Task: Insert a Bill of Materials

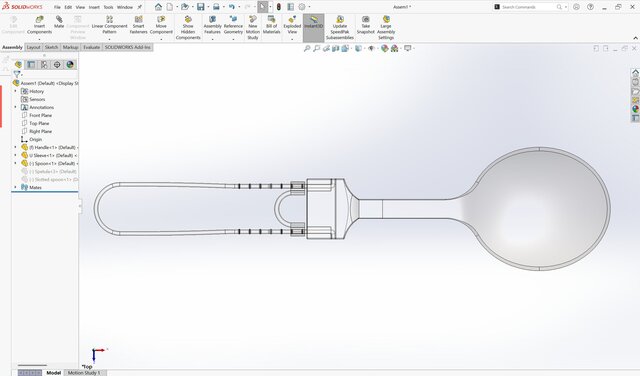Action: (271, 25)
